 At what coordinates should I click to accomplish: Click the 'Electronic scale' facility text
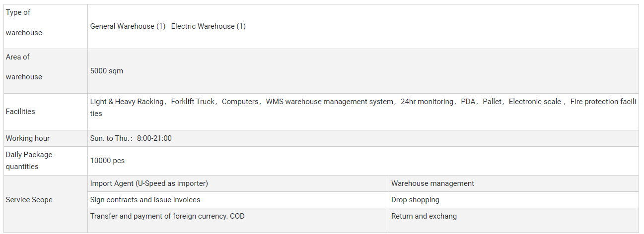click(x=535, y=102)
